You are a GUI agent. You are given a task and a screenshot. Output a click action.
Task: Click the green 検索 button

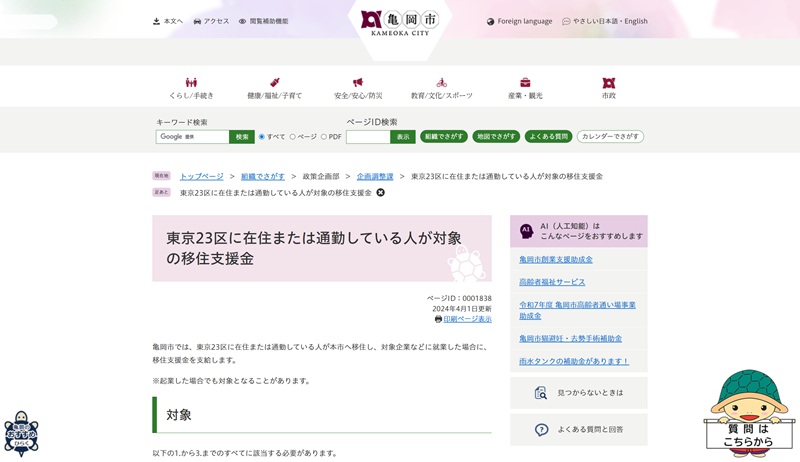pos(242,137)
